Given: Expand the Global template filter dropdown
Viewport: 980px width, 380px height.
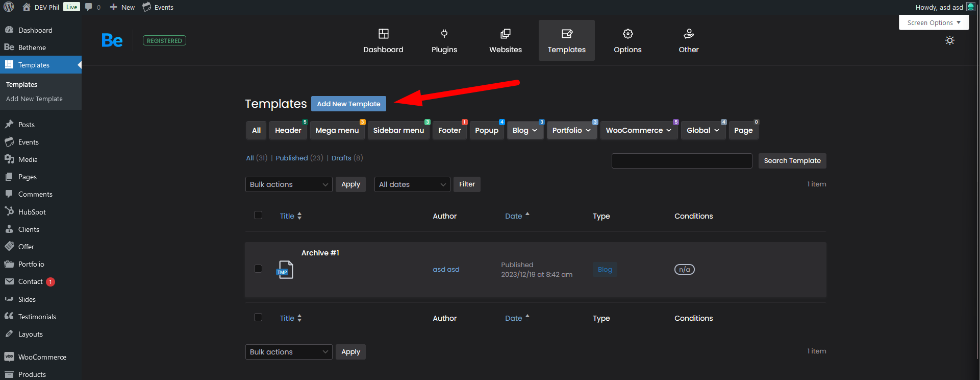Looking at the screenshot, I should click(x=703, y=130).
